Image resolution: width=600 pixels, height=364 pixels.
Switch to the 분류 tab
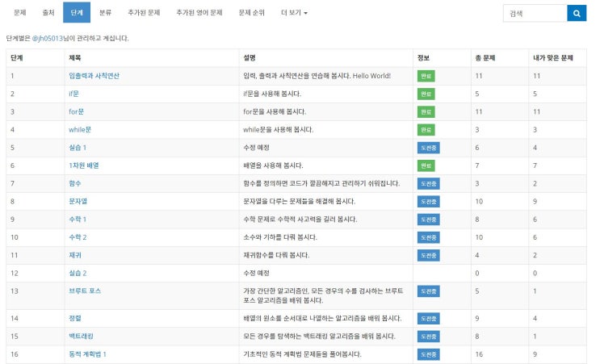point(105,13)
